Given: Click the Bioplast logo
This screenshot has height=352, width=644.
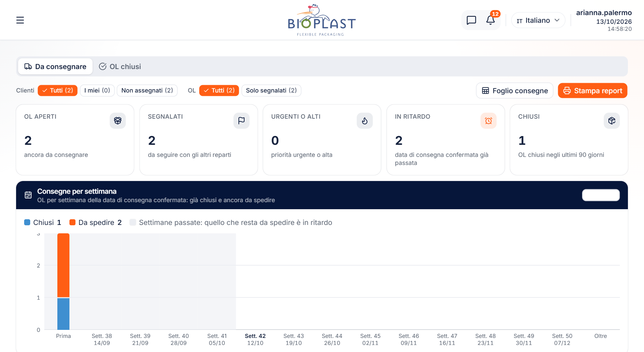Looking at the screenshot, I should click(x=321, y=20).
